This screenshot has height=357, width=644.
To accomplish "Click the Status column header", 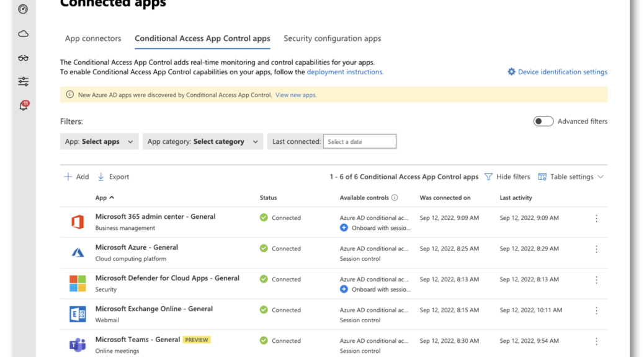I will 268,198.
